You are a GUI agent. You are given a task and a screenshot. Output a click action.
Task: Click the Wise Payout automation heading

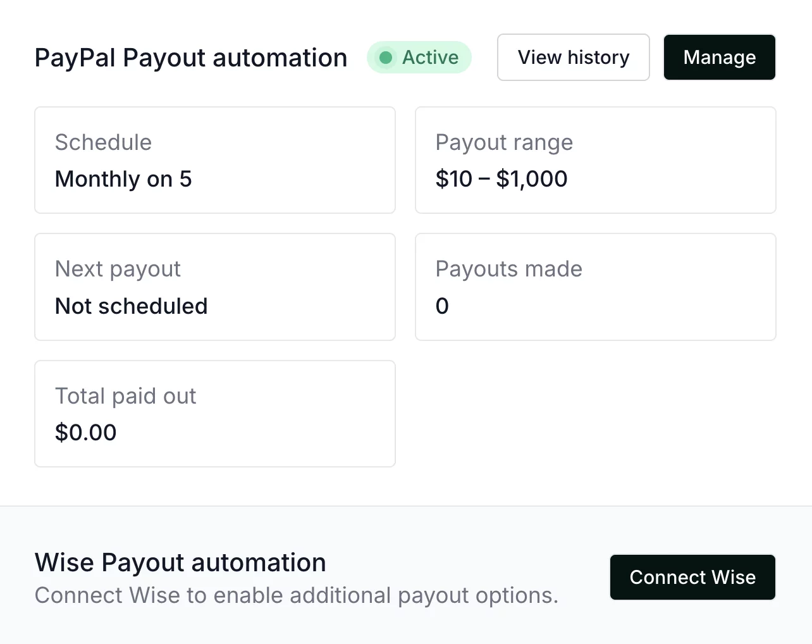pyautogui.click(x=180, y=562)
